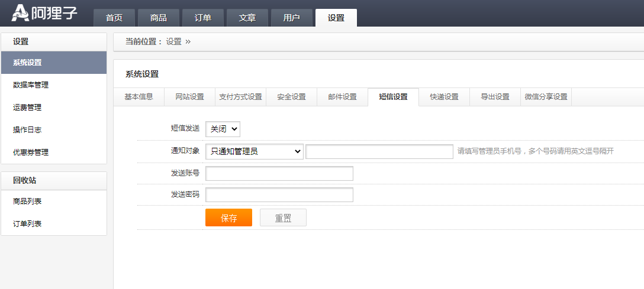Viewport: 644px width, 289px height.
Task: Open the 短信发送 dropdown
Action: pyautogui.click(x=223, y=129)
